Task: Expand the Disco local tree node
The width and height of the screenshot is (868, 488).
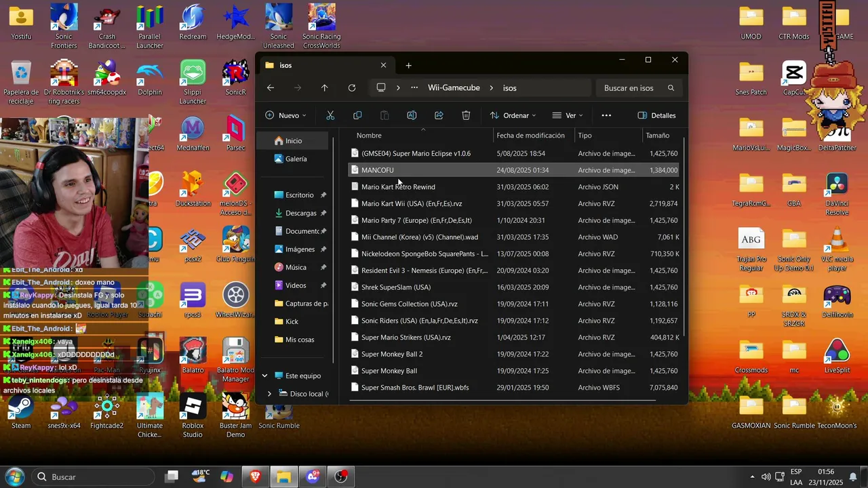Action: pos(269,394)
